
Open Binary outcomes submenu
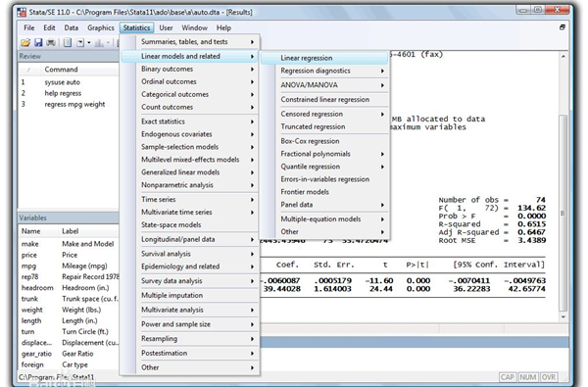click(x=189, y=69)
